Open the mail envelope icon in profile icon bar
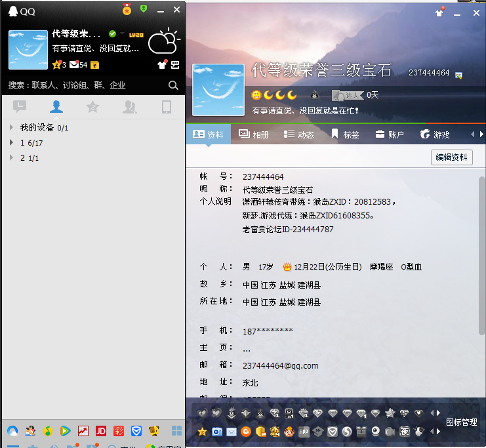This screenshot has width=486, height=448. click(x=232, y=432)
